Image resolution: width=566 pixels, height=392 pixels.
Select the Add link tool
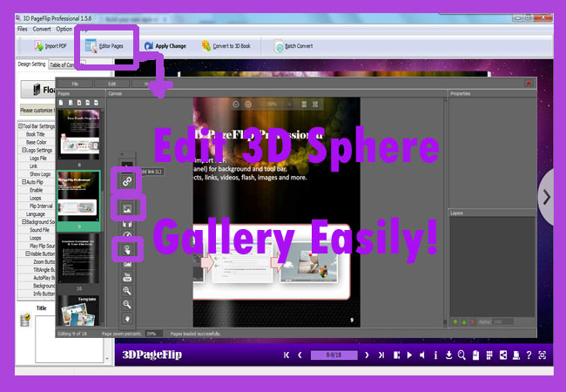click(x=127, y=181)
